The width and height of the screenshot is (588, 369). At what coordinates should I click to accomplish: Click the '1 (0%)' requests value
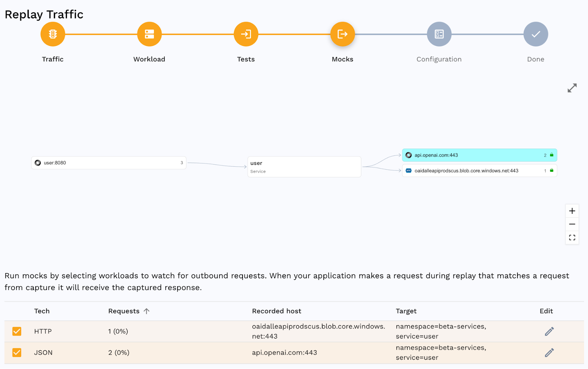point(118,332)
